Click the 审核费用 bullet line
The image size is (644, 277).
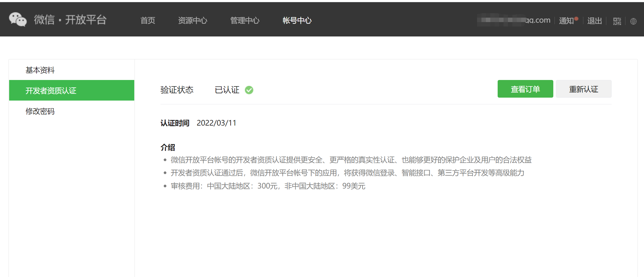coord(268,186)
